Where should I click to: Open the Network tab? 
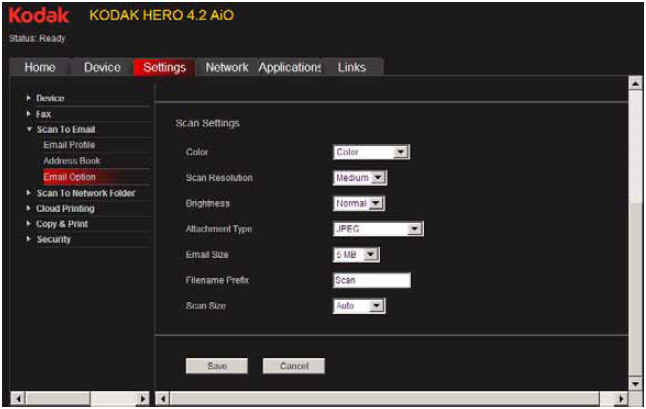226,67
